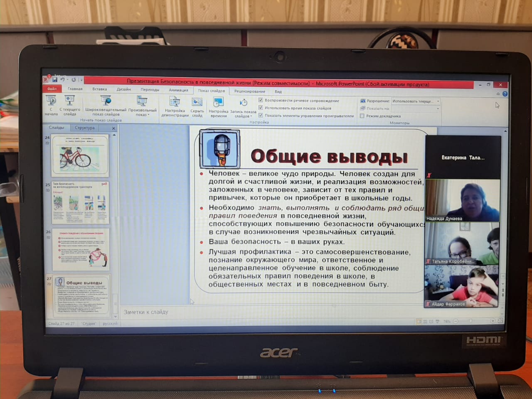Viewport: 532px width, 399px height.
Task: Open PowerPoint Help question mark icon
Action: pyautogui.click(x=505, y=94)
